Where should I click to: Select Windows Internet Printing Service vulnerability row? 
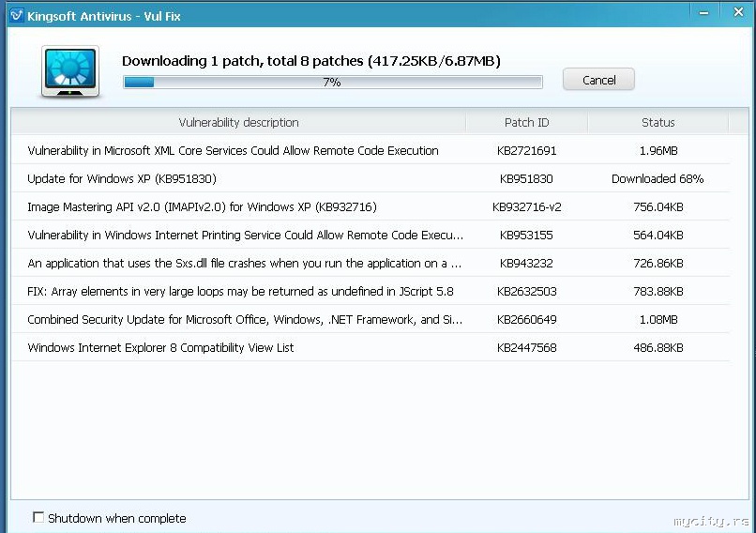(370, 235)
